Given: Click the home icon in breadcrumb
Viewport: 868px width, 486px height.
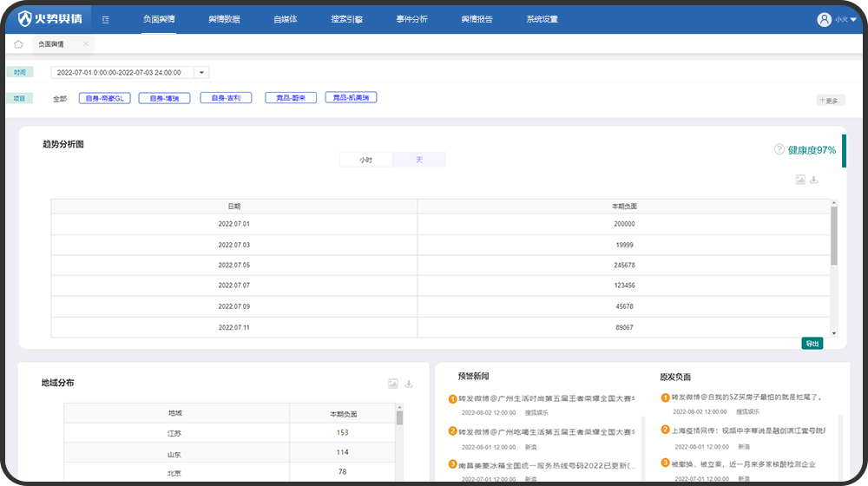Looking at the screenshot, I should click(18, 44).
